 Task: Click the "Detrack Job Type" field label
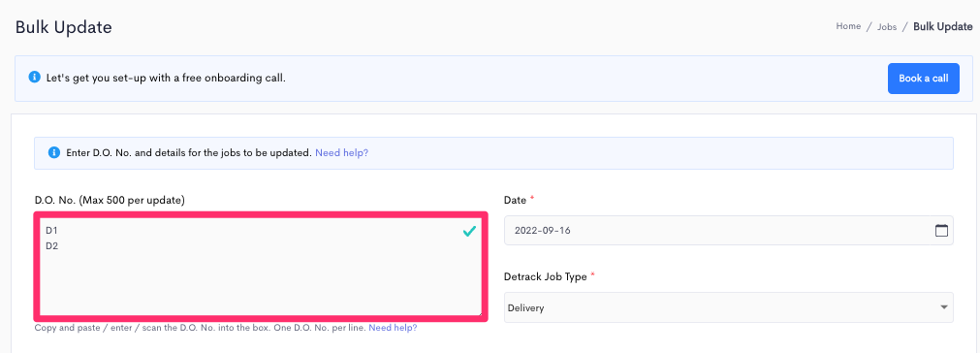point(546,276)
